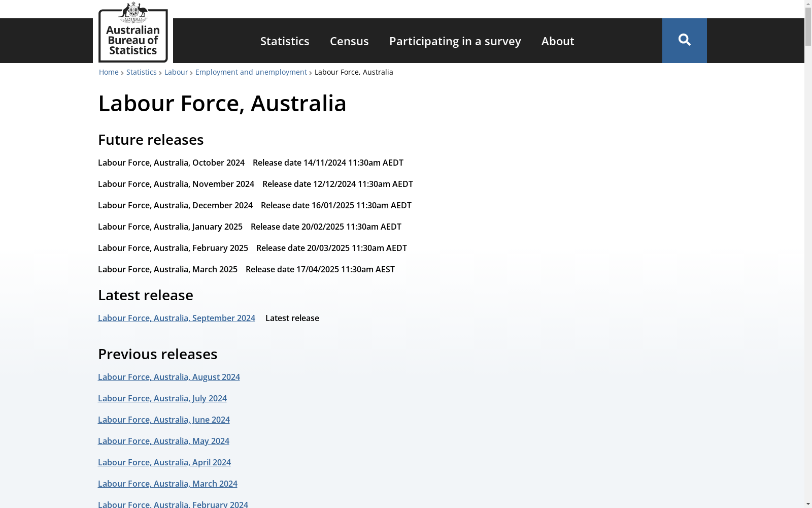812x508 pixels.
Task: Go to Employment and unemployment breadcrumb
Action: pos(251,72)
